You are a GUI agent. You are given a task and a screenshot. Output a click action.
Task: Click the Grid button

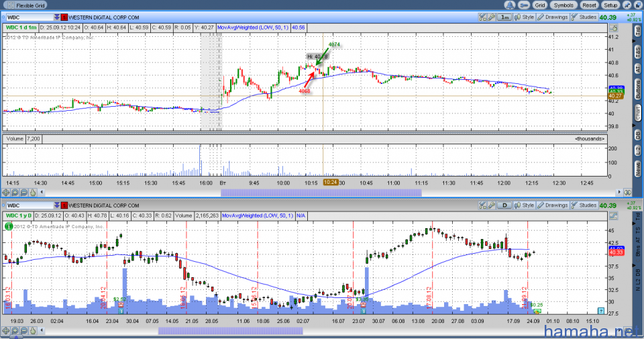tap(539, 5)
